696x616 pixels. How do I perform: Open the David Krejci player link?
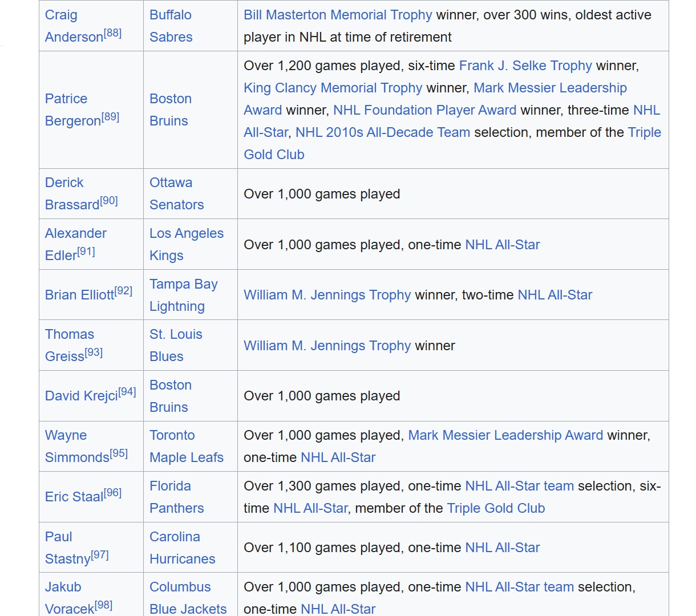point(82,396)
